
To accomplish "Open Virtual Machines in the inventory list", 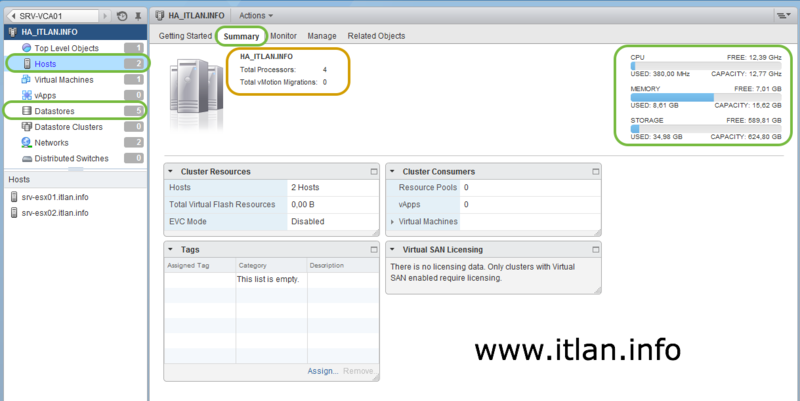I will point(66,79).
